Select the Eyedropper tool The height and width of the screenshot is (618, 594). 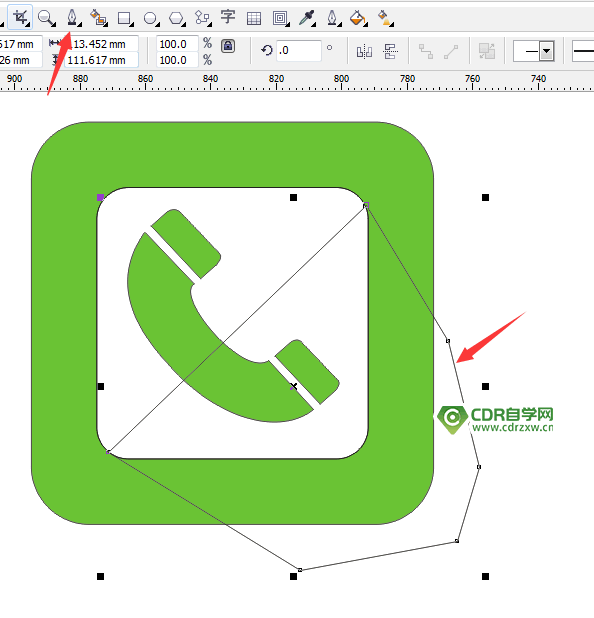(306, 18)
